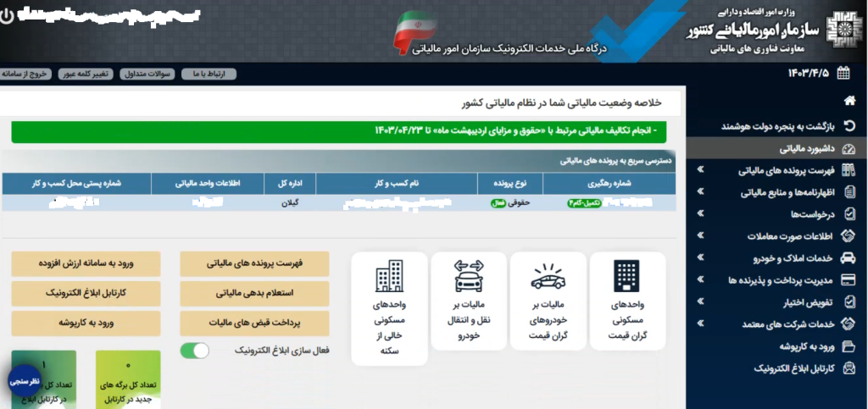Expand the requests (درخواست‌ها) submenu arrow
This screenshot has width=868, height=409.
700,214
